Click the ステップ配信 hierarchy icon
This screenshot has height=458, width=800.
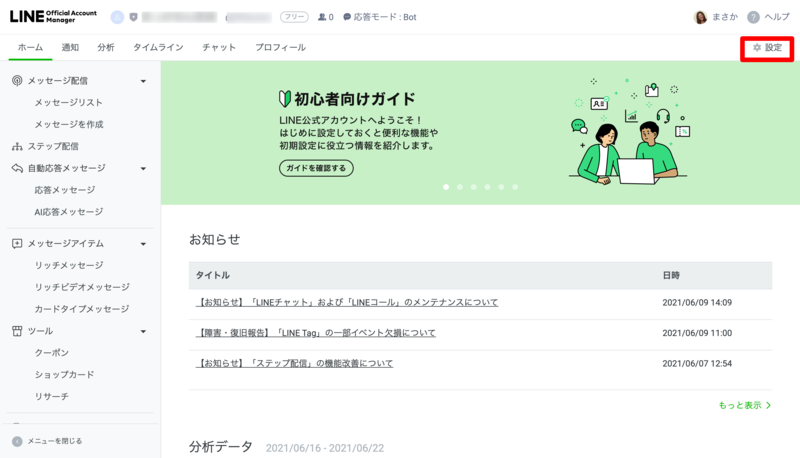click(x=17, y=146)
